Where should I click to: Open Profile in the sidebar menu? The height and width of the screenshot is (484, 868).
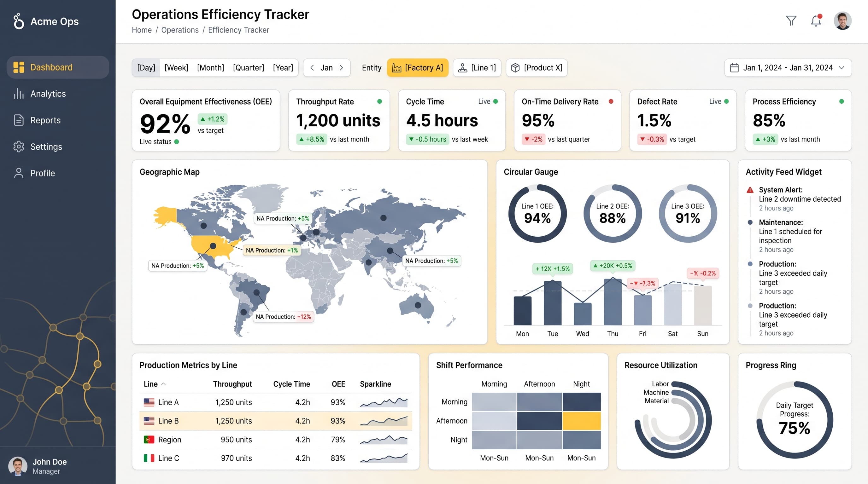pos(58,173)
